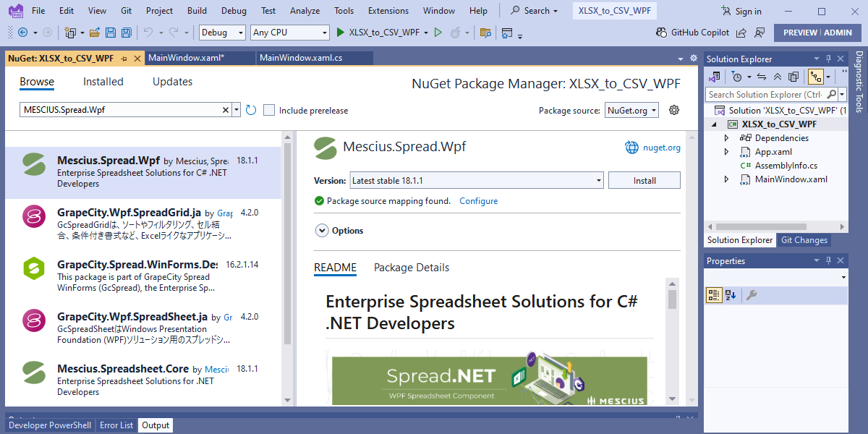Click Alphabetical sort icon in Properties

point(731,295)
